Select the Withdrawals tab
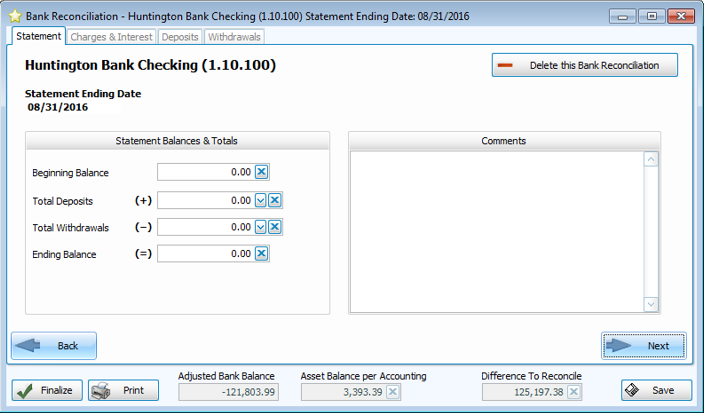Screen dimensions: 704x413 (x=234, y=37)
